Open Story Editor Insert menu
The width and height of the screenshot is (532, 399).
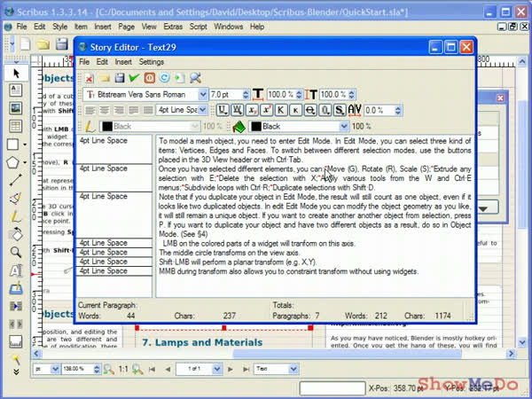tap(123, 62)
